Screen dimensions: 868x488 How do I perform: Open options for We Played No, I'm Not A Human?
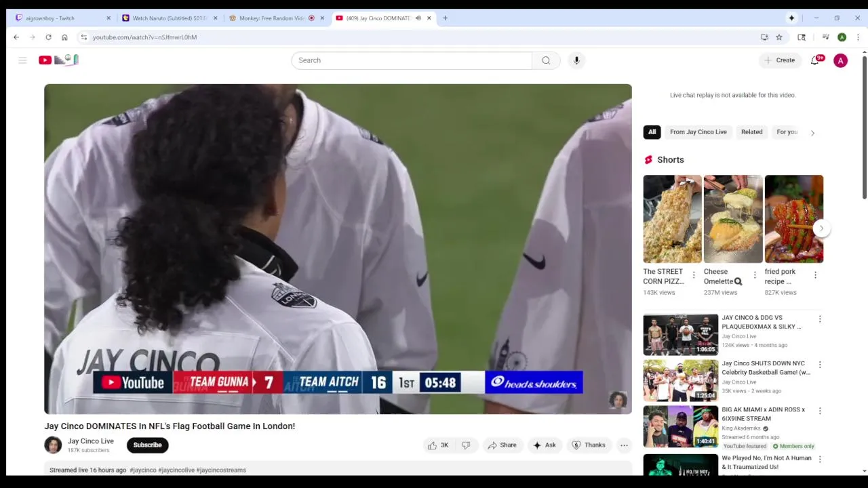click(x=820, y=459)
